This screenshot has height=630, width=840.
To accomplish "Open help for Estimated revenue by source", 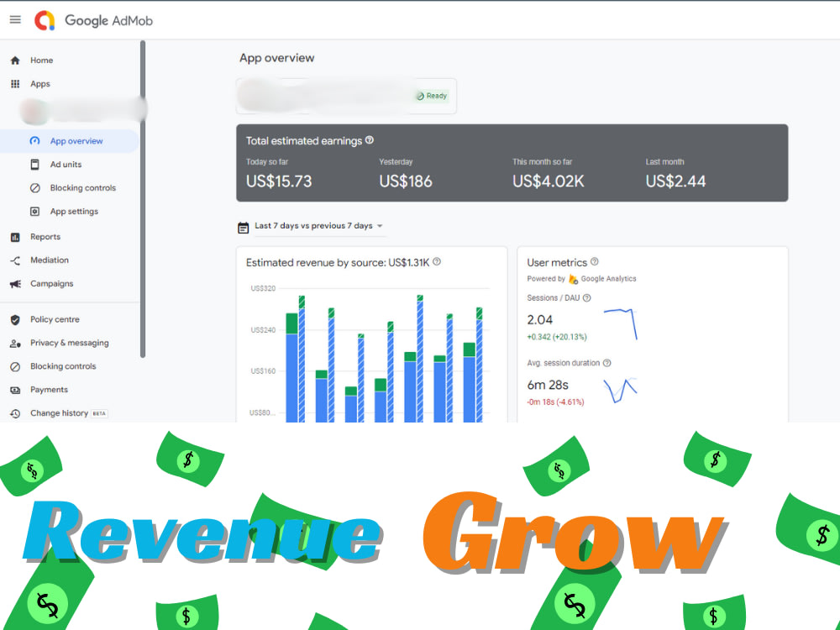I will tap(437, 262).
